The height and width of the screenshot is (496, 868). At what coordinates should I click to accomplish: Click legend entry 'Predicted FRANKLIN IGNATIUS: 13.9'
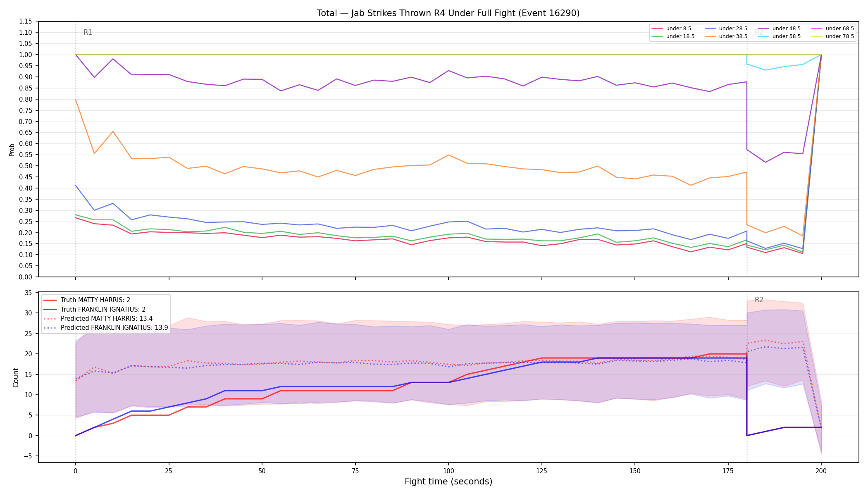(x=105, y=328)
